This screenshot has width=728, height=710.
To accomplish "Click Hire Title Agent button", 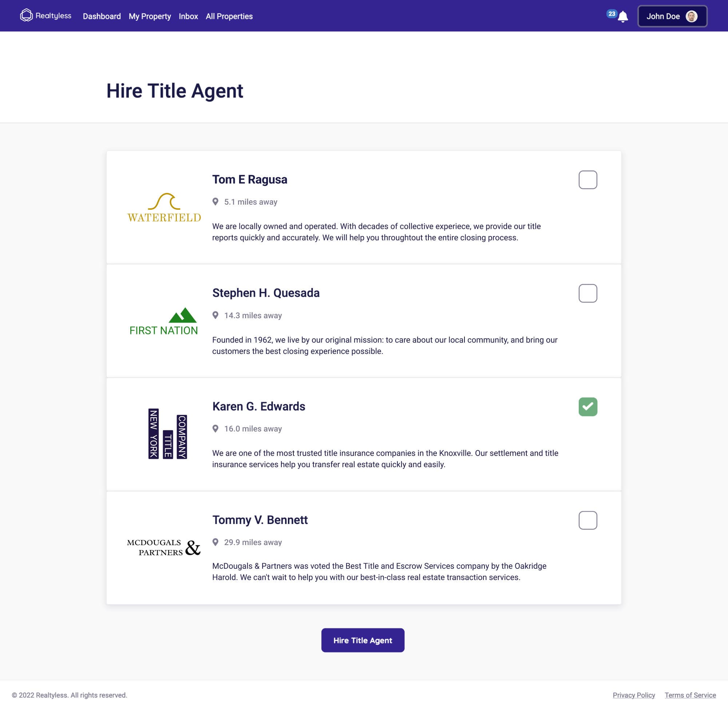I will pyautogui.click(x=363, y=640).
